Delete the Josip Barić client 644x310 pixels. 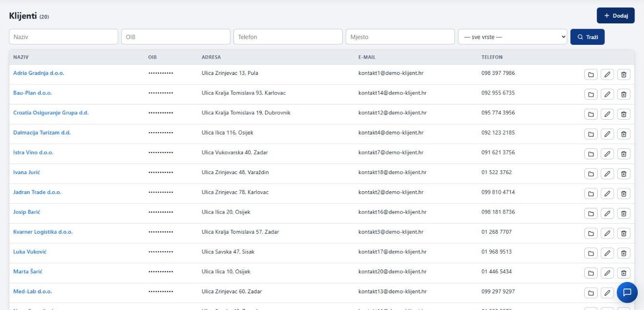click(623, 214)
